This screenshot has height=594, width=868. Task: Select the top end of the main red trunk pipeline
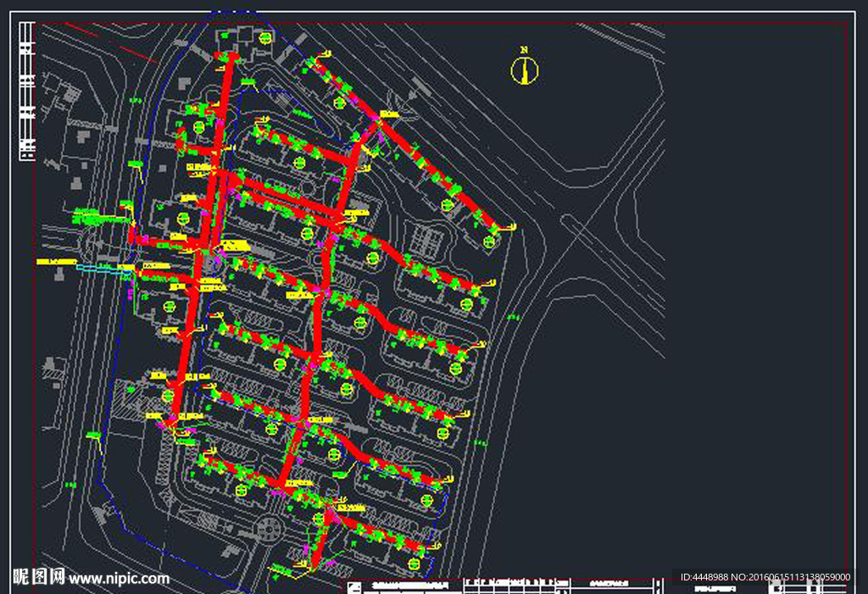coord(226,58)
